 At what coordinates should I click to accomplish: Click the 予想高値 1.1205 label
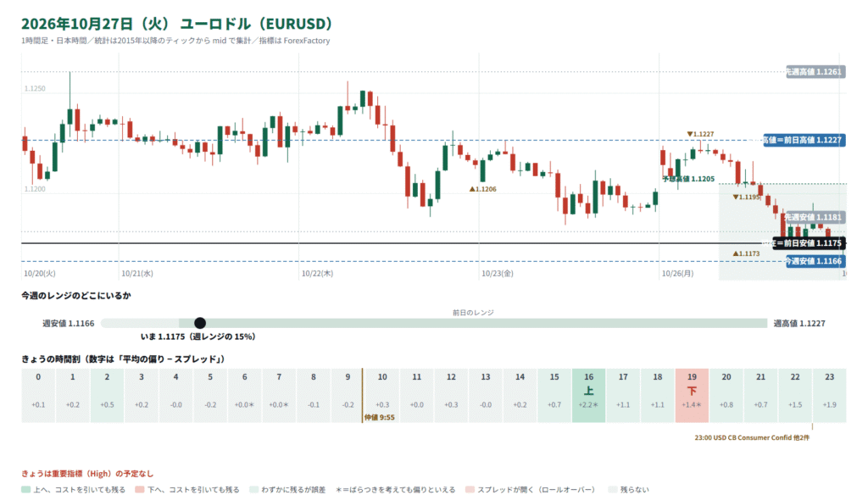pyautogui.click(x=688, y=179)
